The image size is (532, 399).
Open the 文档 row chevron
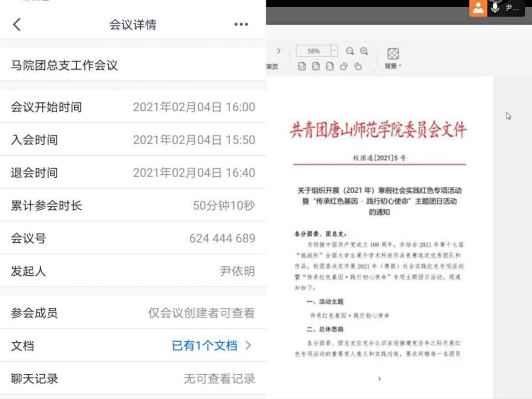coord(249,346)
